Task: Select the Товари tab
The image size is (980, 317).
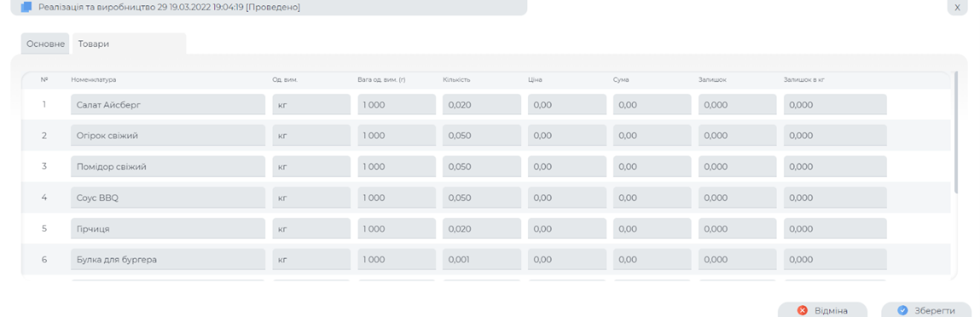Action: [93, 44]
